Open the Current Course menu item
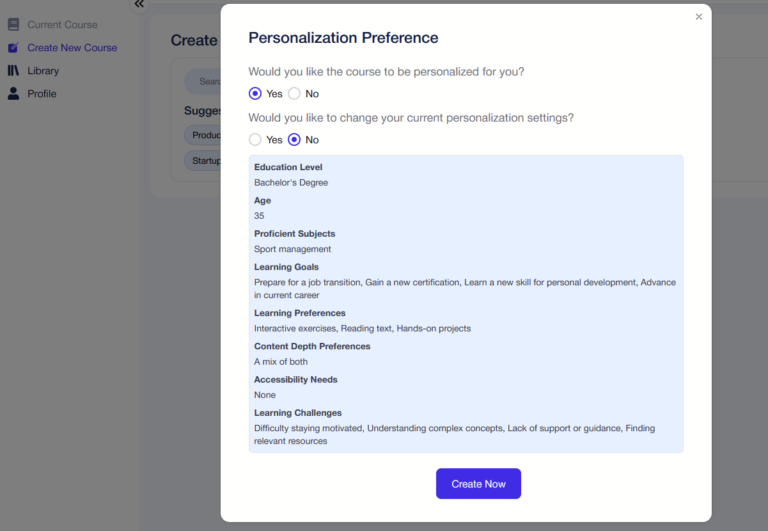 [x=62, y=24]
